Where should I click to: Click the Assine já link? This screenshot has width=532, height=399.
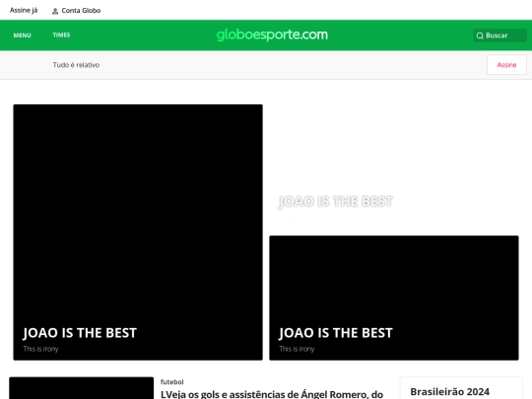pos(24,11)
